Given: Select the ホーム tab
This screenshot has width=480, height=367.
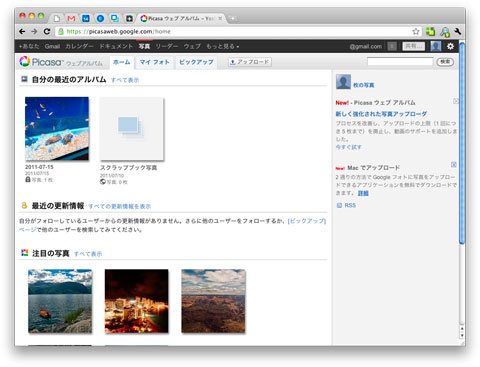Looking at the screenshot, I should (122, 62).
